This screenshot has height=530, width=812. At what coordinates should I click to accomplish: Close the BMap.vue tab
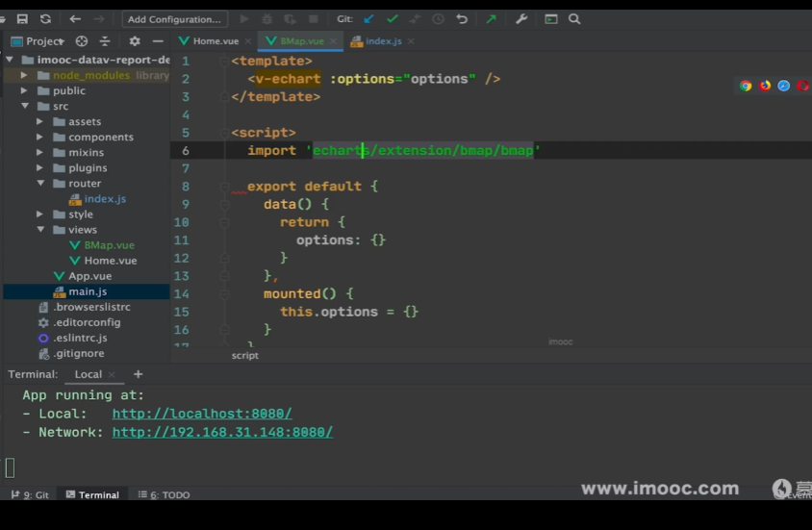[333, 41]
